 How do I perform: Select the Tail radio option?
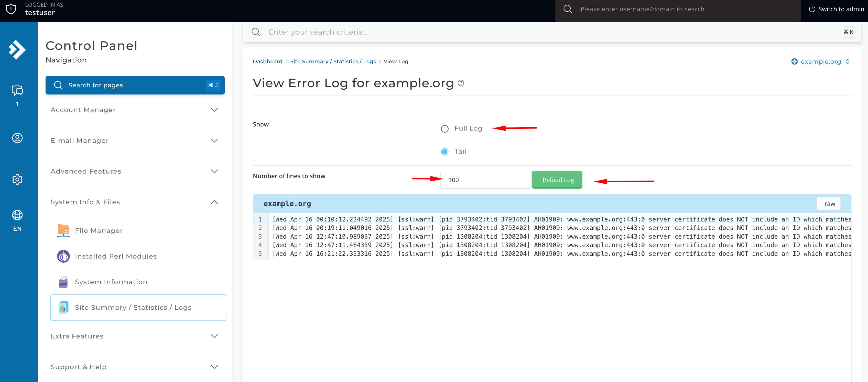[444, 152]
